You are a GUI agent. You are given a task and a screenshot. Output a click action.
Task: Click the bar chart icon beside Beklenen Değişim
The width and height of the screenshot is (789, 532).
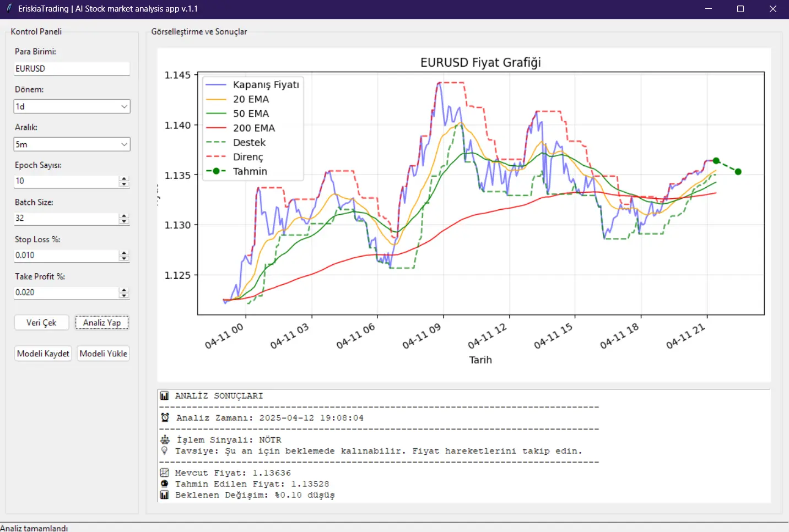point(164,495)
